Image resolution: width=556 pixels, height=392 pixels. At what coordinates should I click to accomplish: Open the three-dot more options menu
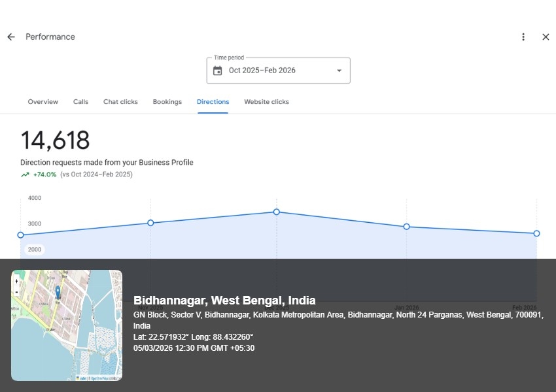pyautogui.click(x=523, y=37)
